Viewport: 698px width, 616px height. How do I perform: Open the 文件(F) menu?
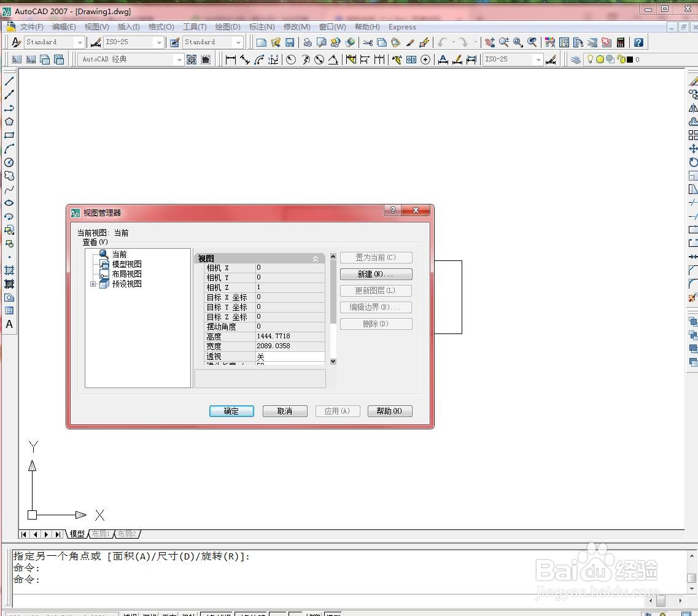tap(31, 27)
